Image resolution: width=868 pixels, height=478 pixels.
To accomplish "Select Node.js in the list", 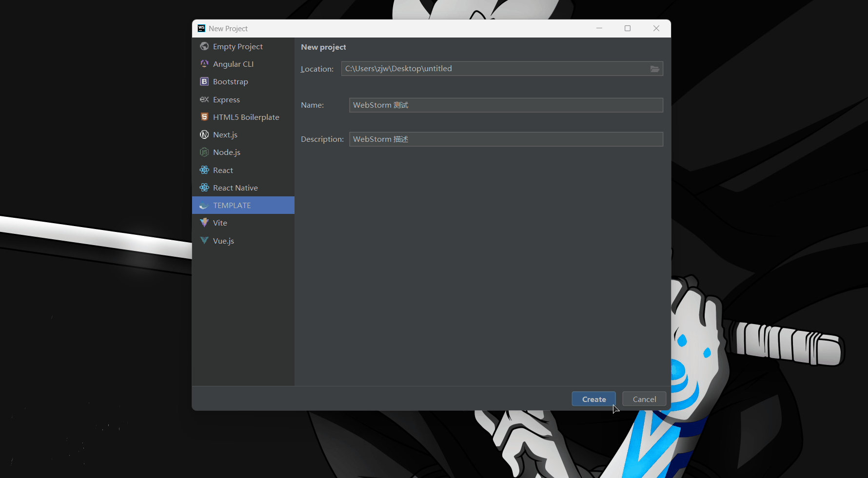I will point(243,152).
